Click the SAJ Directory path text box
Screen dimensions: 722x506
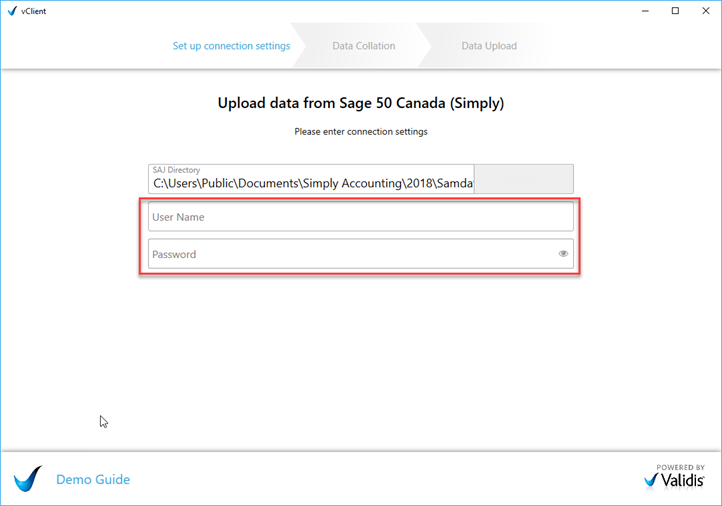(312, 184)
